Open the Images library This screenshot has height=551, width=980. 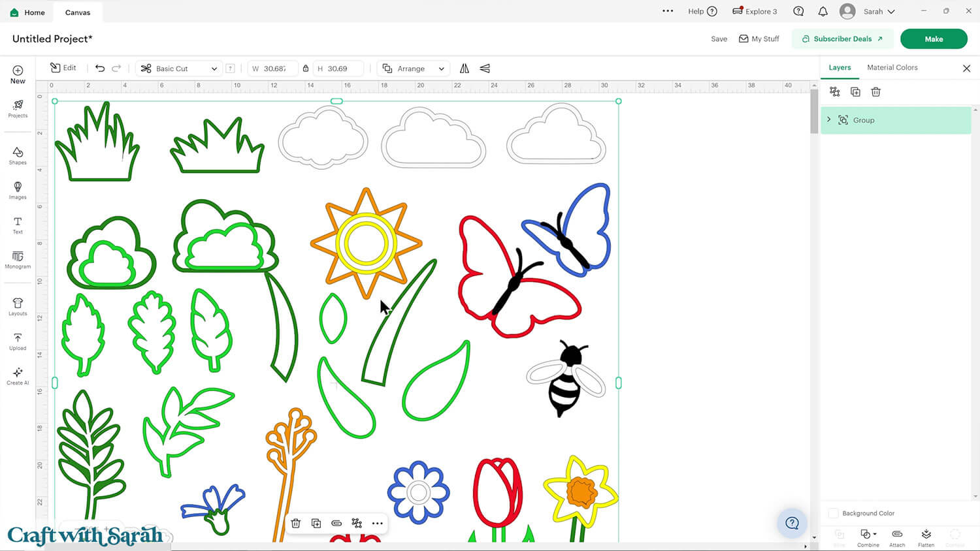coord(18,190)
